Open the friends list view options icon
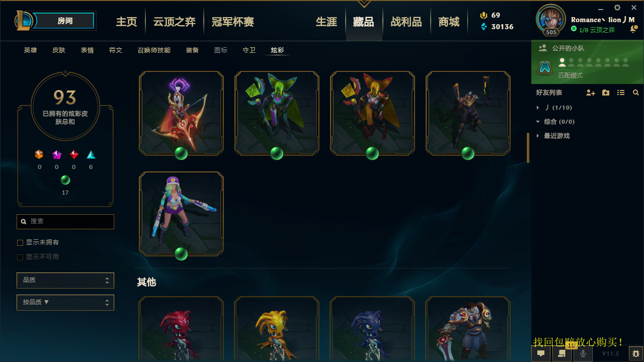 click(x=621, y=93)
